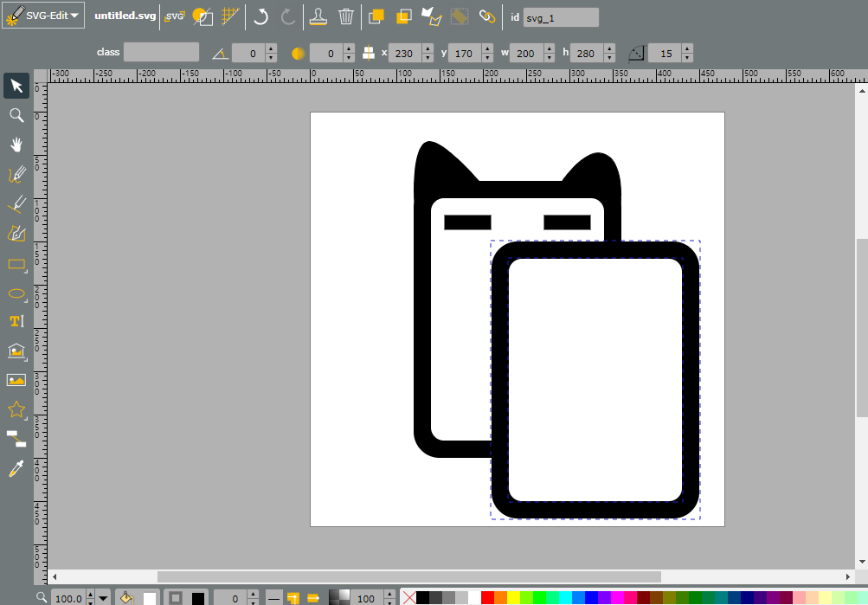Clone the element with stamp icon
The width and height of the screenshot is (868, 605).
pos(318,16)
